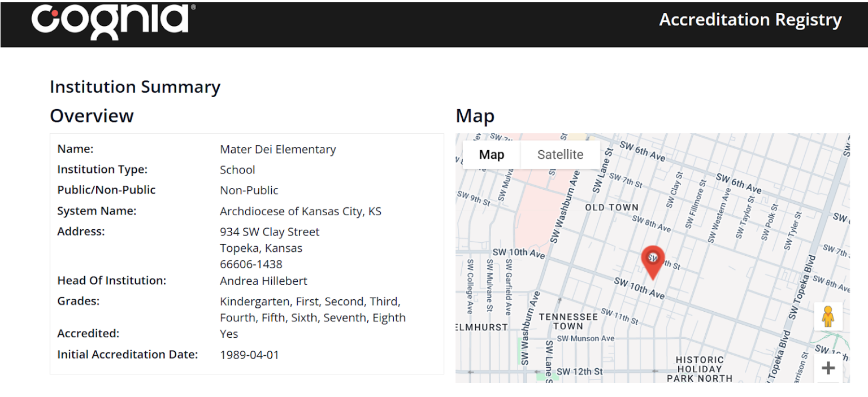Click the red location pin marker
This screenshot has width=868, height=397.
click(653, 260)
